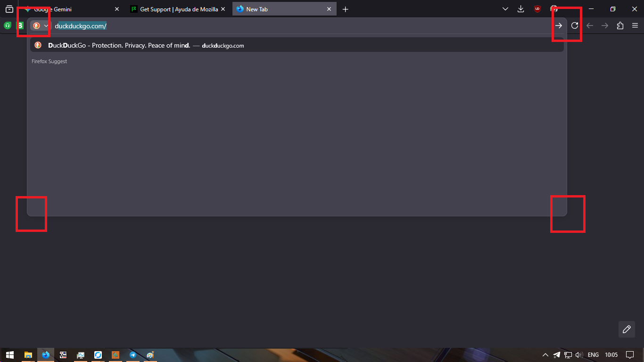Viewport: 644px width, 362px height.
Task: Expand the list all tabs chevron
Action: [505, 9]
